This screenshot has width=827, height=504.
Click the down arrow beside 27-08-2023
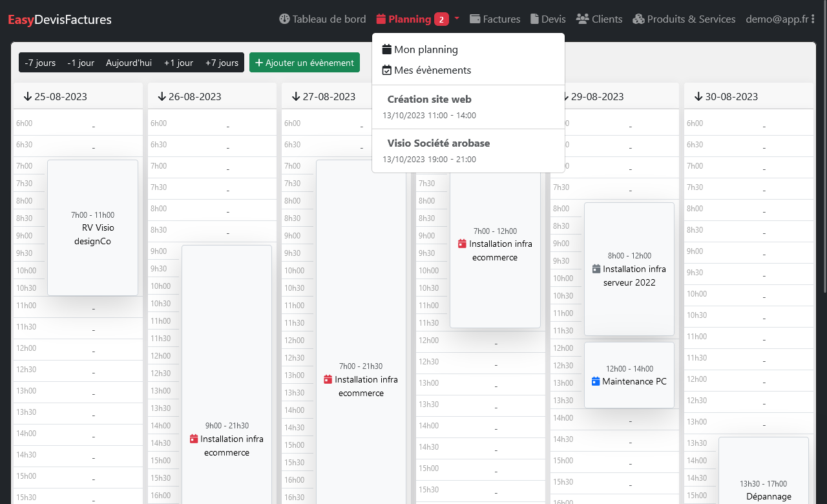click(296, 96)
